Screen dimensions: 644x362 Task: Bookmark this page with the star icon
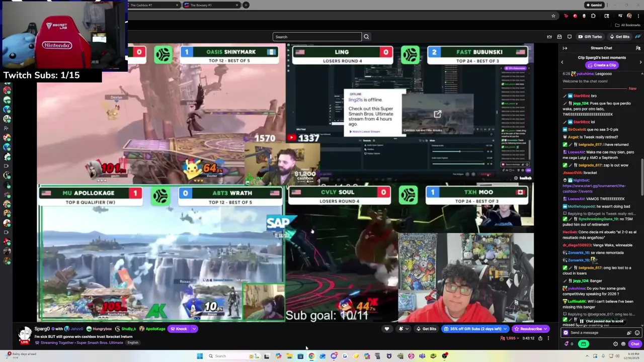click(x=553, y=16)
